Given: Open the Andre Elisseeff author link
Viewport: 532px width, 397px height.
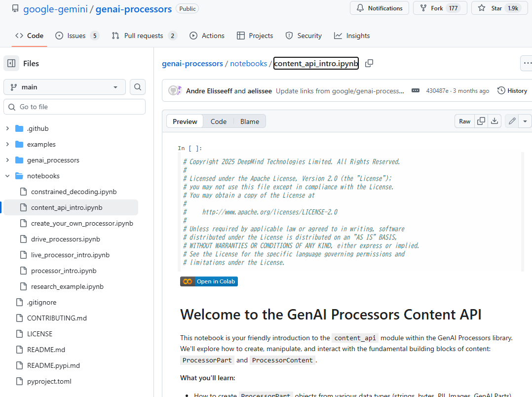Looking at the screenshot, I should click(209, 91).
